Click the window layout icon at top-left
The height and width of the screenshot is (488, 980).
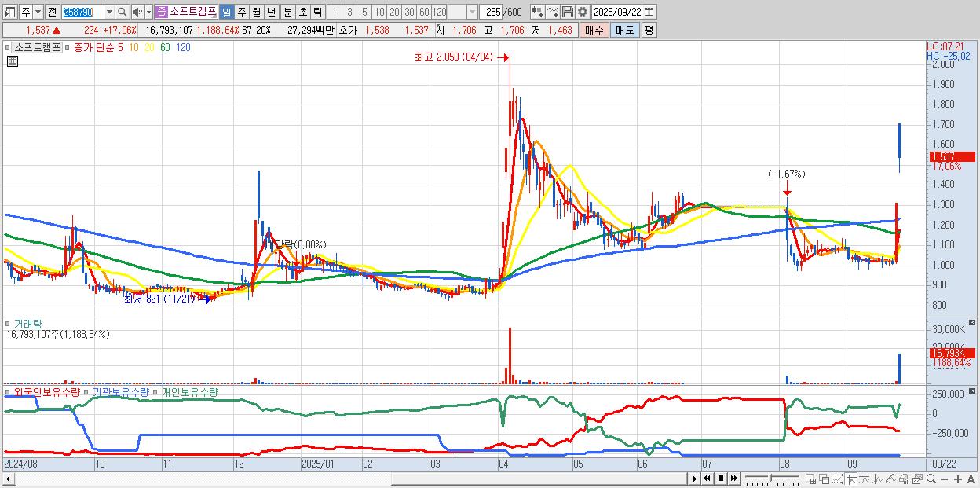(9, 12)
